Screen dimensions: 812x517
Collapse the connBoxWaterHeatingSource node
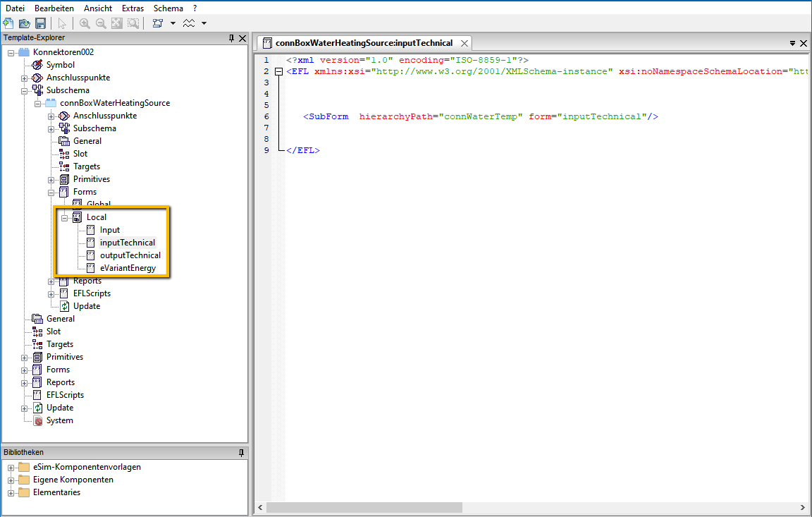pos(38,104)
